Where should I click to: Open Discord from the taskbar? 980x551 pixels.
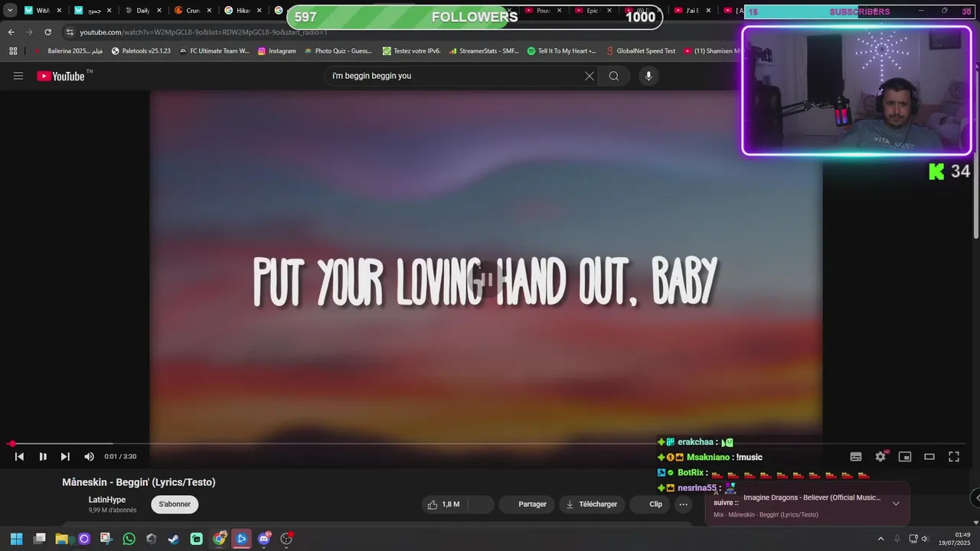point(264,539)
